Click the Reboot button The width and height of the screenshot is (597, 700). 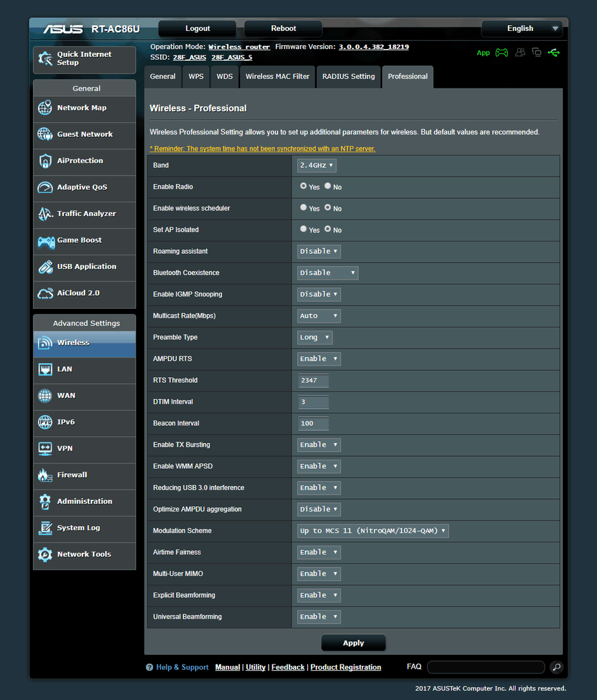pyautogui.click(x=283, y=28)
